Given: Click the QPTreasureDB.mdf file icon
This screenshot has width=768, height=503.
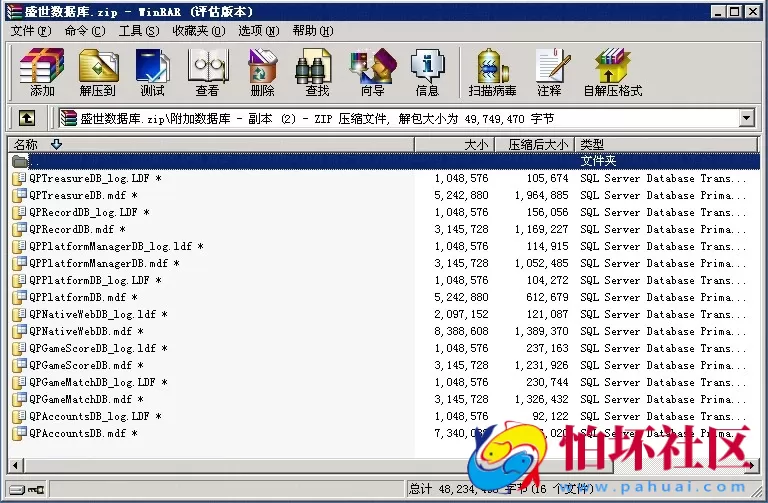Looking at the screenshot, I should 19,195.
